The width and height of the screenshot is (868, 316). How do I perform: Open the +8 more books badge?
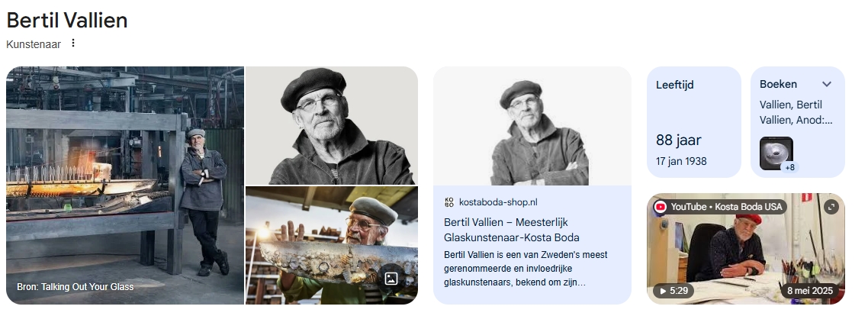point(789,167)
